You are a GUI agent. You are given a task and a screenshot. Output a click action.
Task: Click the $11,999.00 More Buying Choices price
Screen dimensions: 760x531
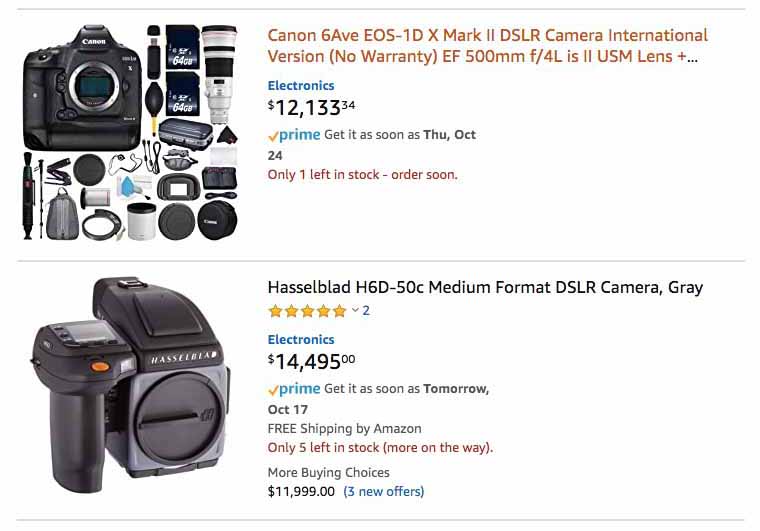[x=301, y=491]
